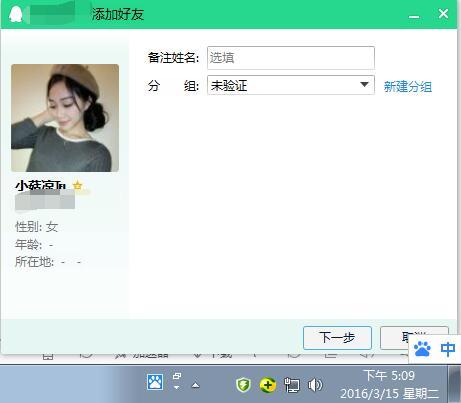Open the network connection tray icon
Viewport: 461px width, 403px height.
292,385
